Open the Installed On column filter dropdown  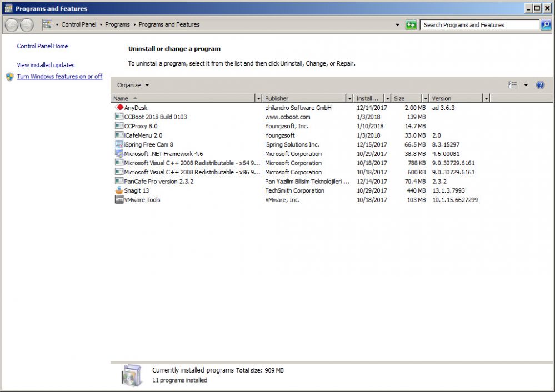coord(388,98)
